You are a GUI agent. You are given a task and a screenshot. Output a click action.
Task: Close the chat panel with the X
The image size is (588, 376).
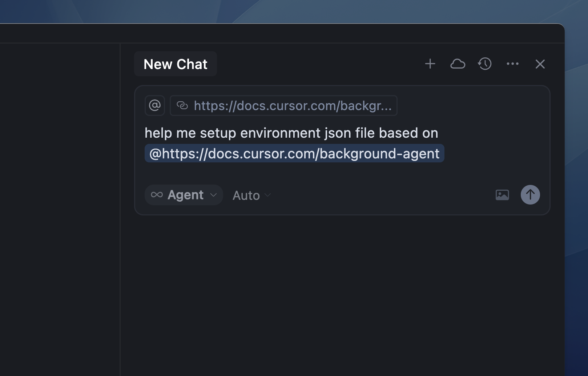coord(540,64)
